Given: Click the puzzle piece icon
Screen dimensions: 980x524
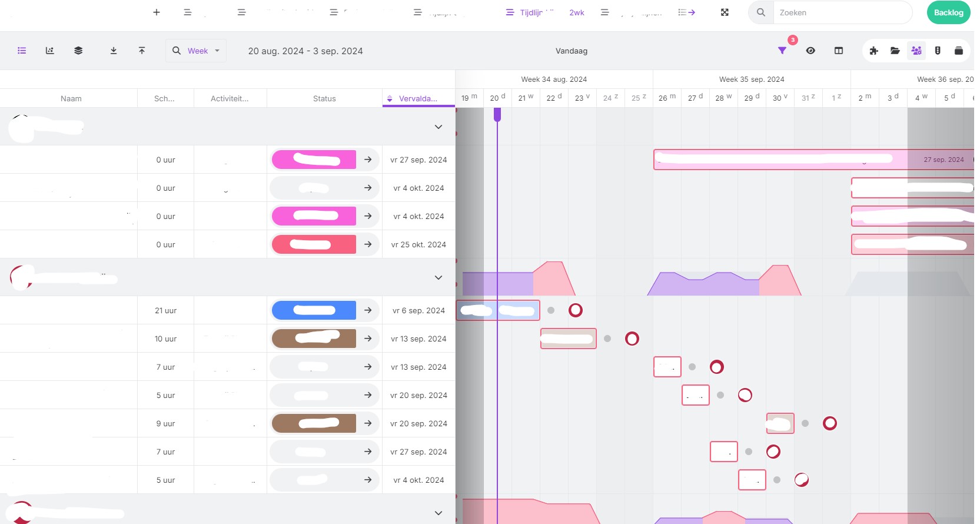Looking at the screenshot, I should [x=874, y=51].
